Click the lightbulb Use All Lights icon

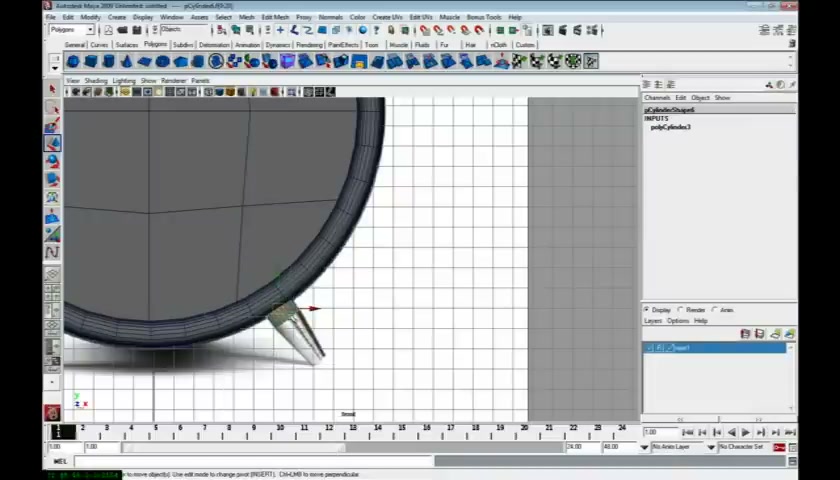pos(253,92)
